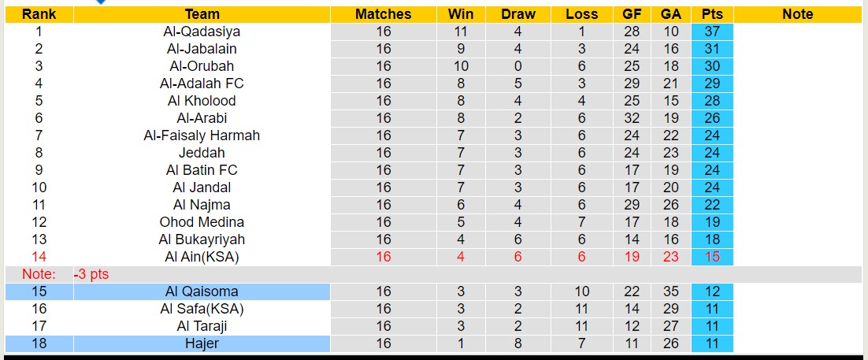Click the Jeddah team name

(x=202, y=153)
